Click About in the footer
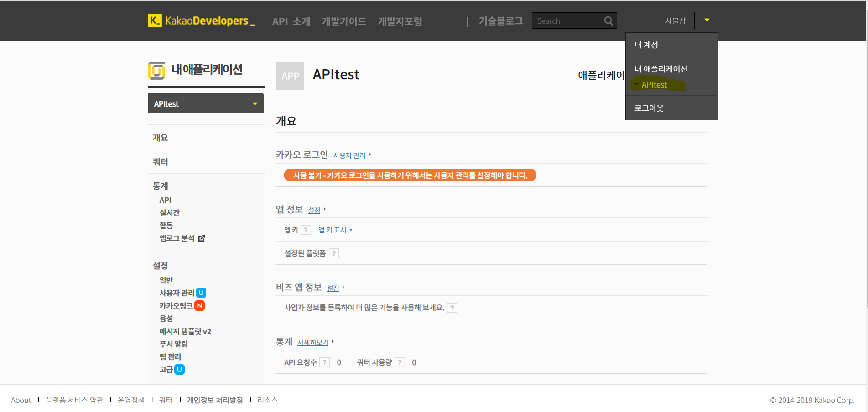 tap(21, 400)
